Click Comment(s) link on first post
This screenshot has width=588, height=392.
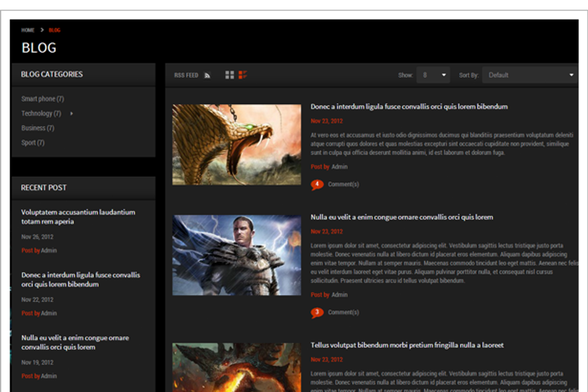point(343,185)
